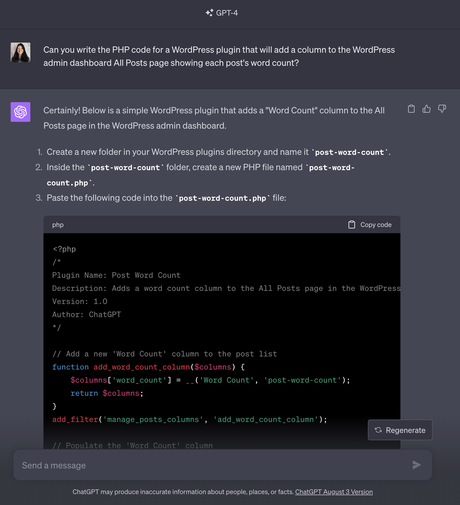Click the '// Populate the Word Count column' comment
460x505 pixels.
[132, 445]
